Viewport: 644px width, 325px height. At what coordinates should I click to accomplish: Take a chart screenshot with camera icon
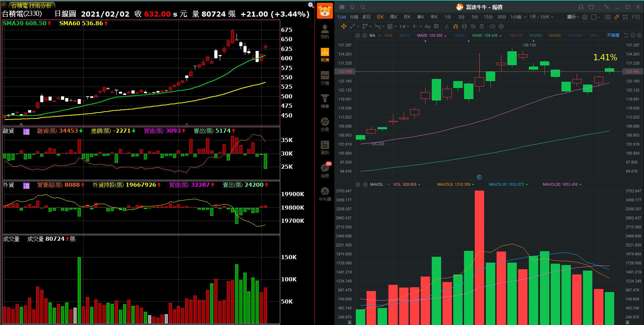coord(608,17)
